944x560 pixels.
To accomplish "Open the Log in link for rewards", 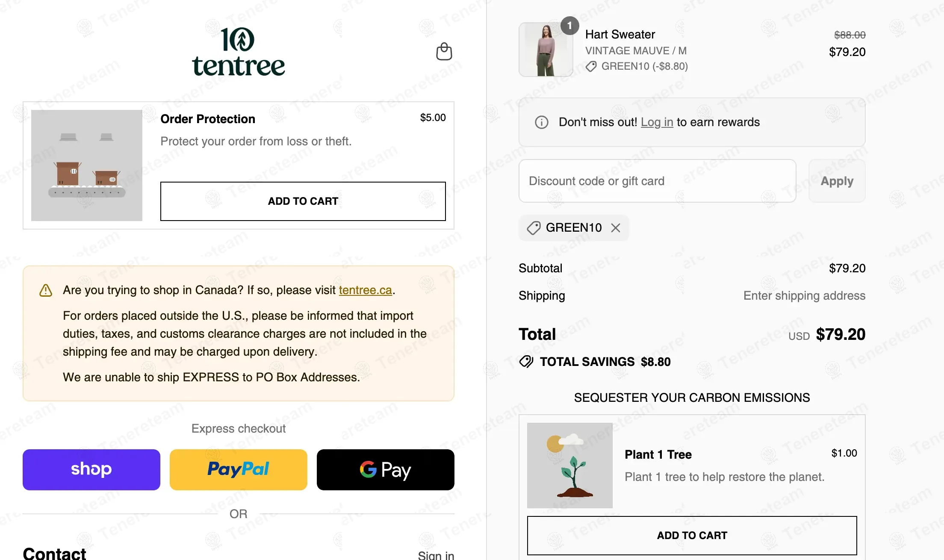I will [657, 122].
